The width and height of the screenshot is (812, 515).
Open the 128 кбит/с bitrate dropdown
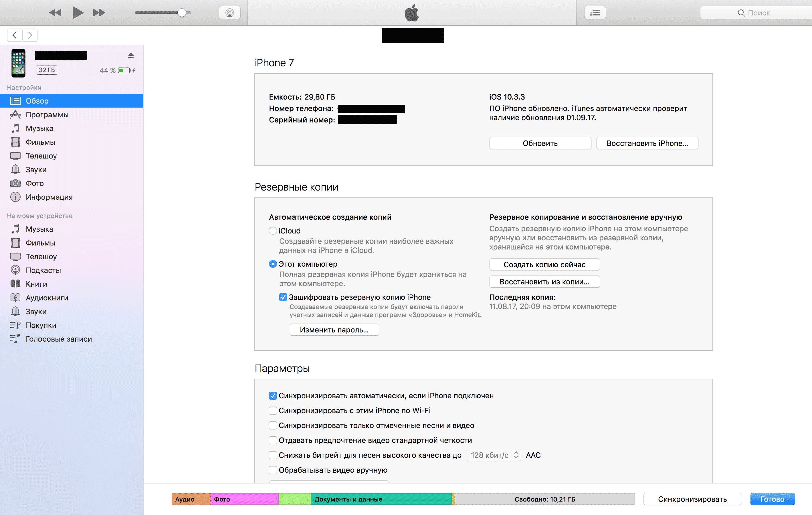coord(494,455)
